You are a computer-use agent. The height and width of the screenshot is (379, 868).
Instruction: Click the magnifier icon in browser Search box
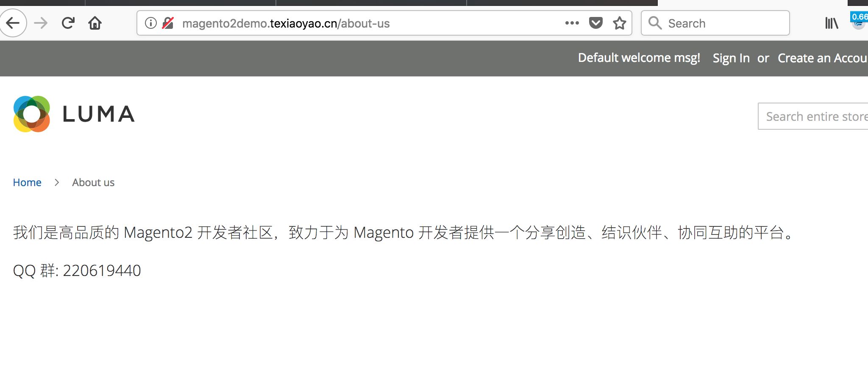[655, 23]
